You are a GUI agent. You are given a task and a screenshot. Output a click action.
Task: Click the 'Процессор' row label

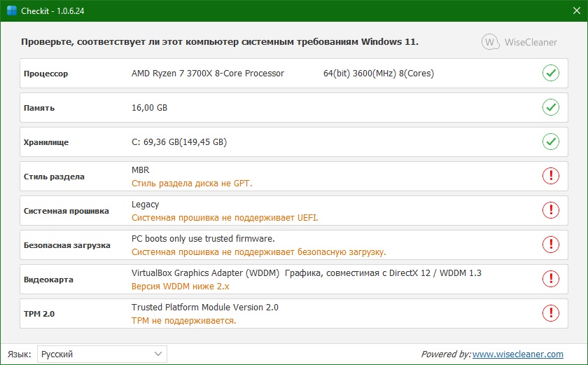tap(45, 74)
